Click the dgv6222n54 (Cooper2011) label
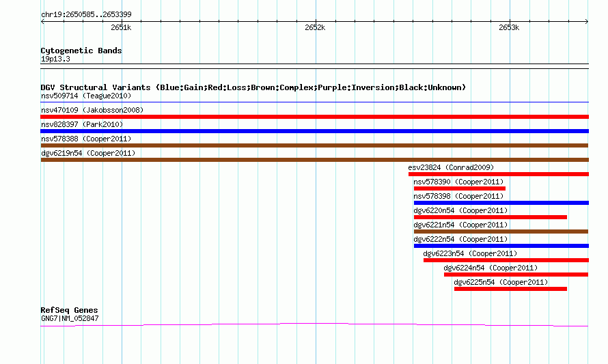The width and height of the screenshot is (608, 364). 460,239
